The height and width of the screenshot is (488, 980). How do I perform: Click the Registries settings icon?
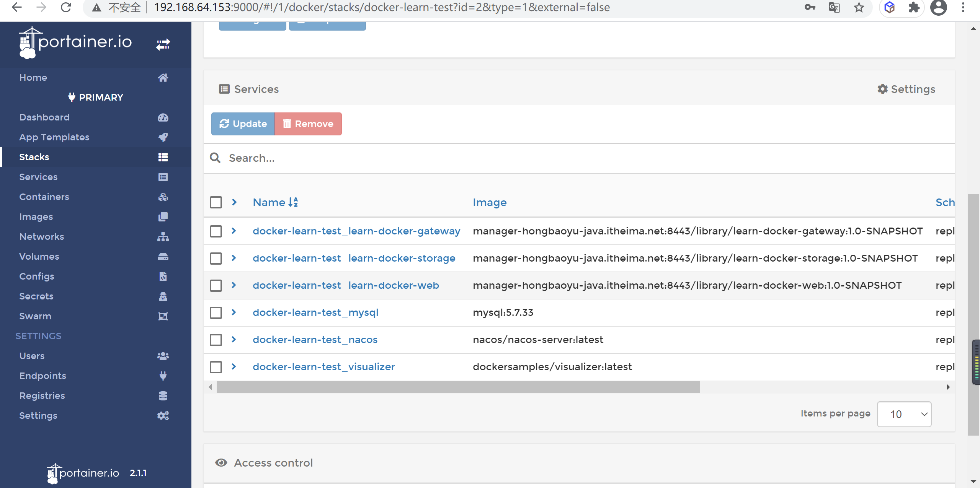pyautogui.click(x=163, y=396)
